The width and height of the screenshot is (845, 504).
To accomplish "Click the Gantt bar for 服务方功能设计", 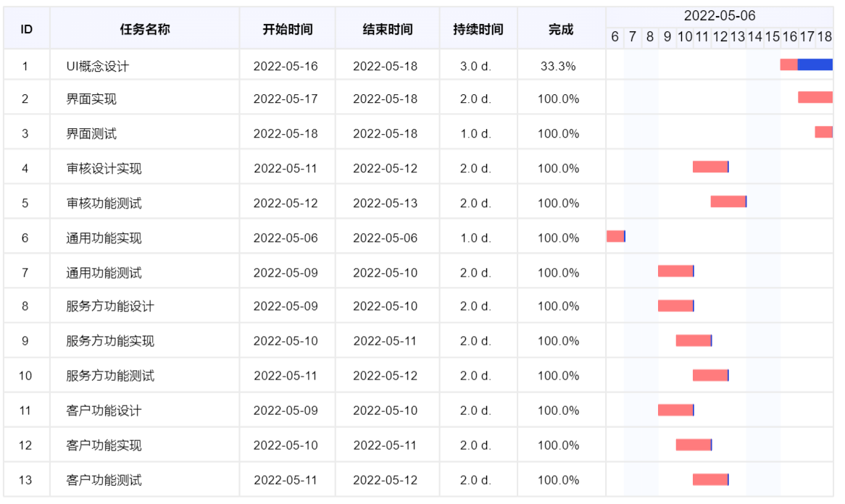I will (676, 306).
